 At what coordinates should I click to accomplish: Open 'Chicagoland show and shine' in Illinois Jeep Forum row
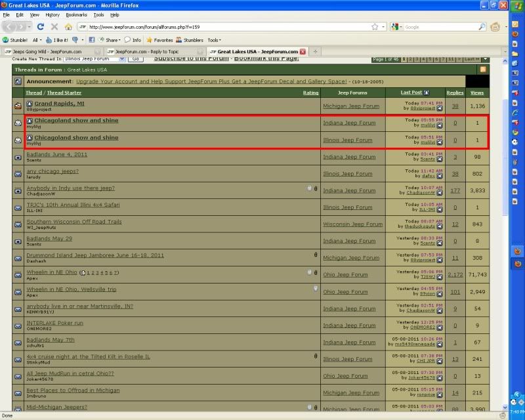(x=76, y=137)
